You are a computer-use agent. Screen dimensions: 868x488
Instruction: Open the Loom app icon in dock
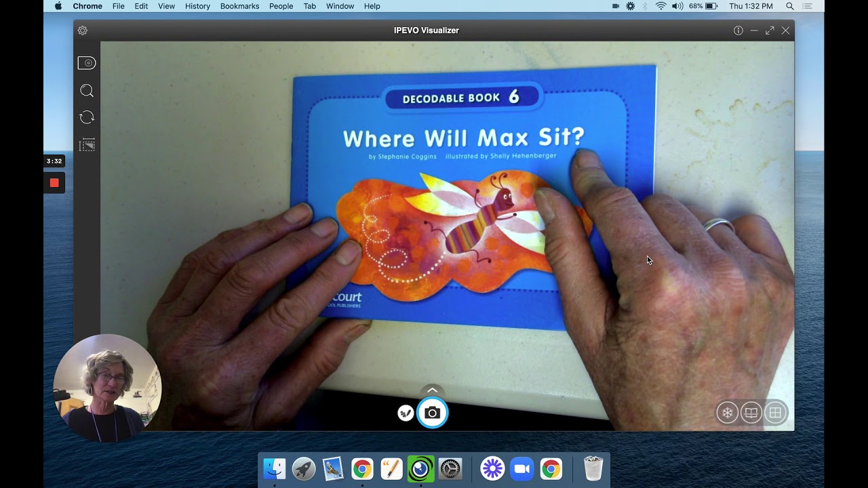click(x=492, y=468)
